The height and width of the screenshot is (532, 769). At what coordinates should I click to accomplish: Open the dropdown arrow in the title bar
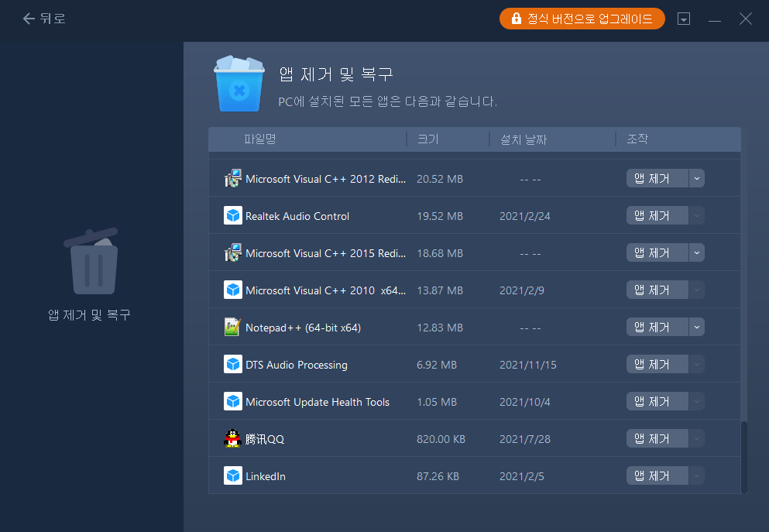[x=684, y=19]
